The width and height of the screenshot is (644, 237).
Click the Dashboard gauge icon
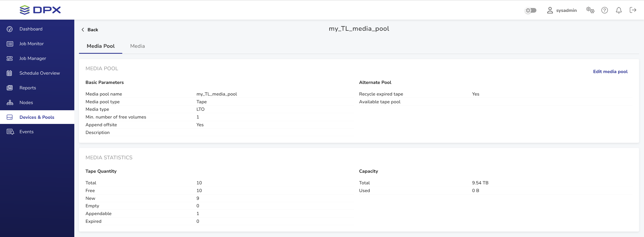click(x=10, y=29)
